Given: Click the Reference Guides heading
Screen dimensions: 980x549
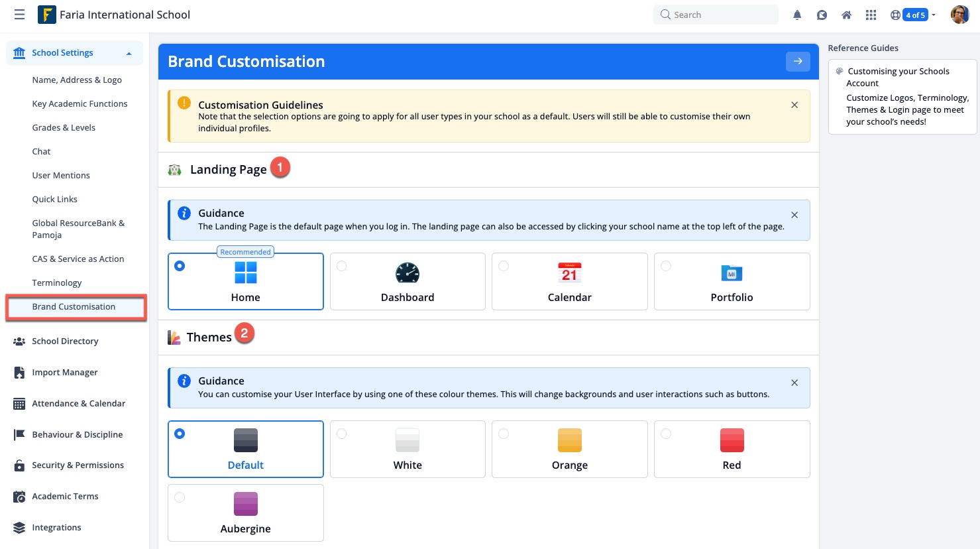Looking at the screenshot, I should (x=863, y=48).
